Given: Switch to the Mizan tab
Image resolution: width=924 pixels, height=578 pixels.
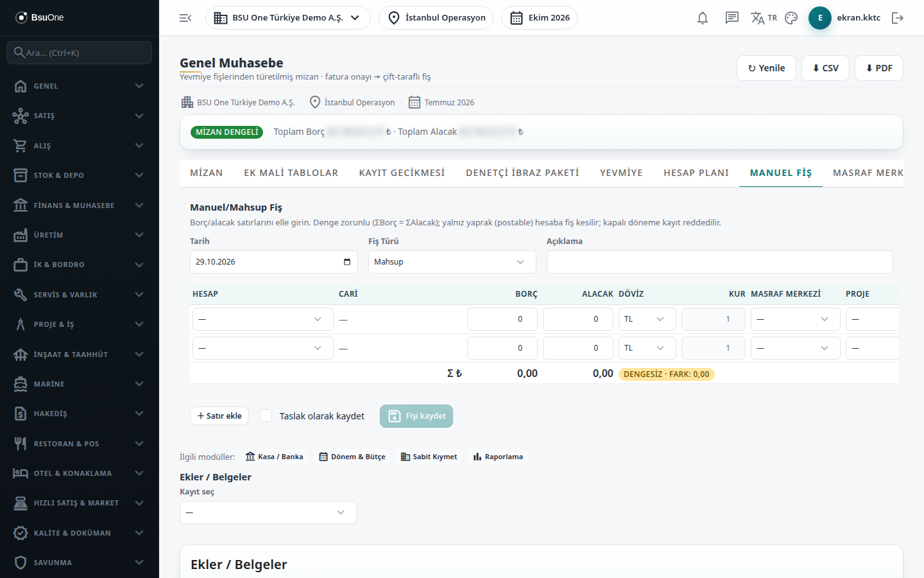Looking at the screenshot, I should click(207, 173).
